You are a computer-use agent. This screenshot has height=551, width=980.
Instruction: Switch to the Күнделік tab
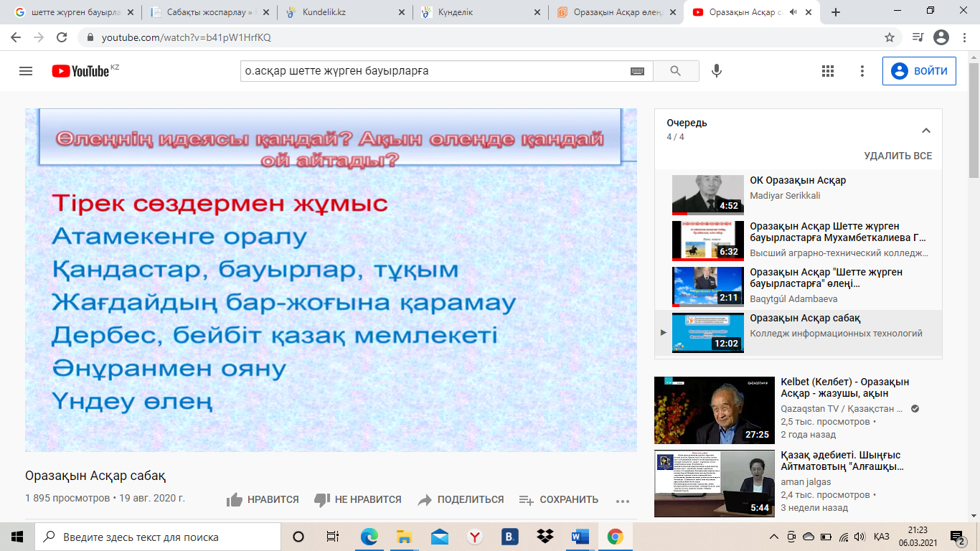coord(481,12)
